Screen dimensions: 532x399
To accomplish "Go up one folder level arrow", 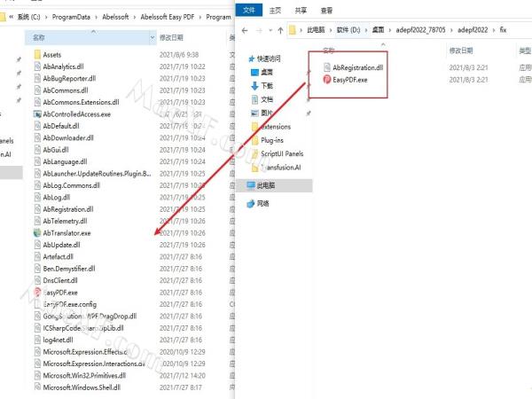I will [280, 30].
